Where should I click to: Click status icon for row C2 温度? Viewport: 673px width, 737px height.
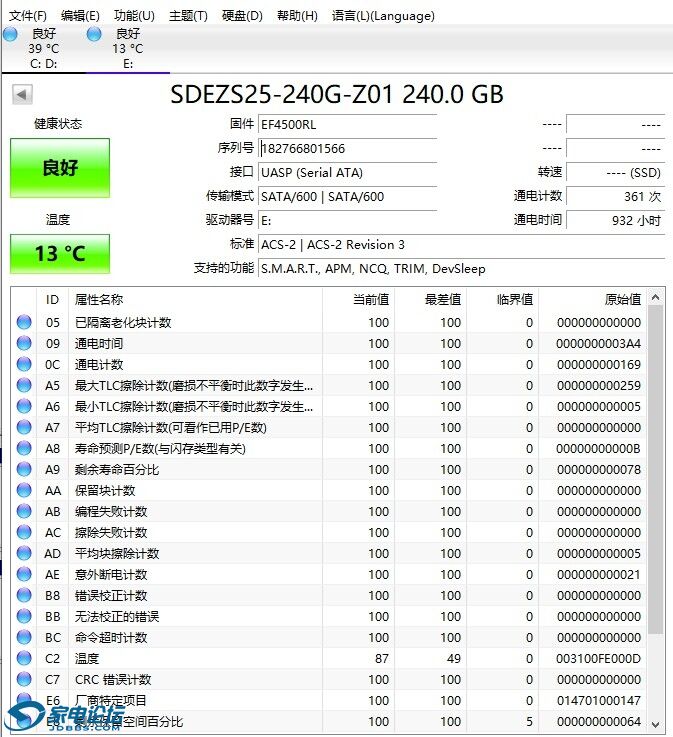(x=24, y=659)
